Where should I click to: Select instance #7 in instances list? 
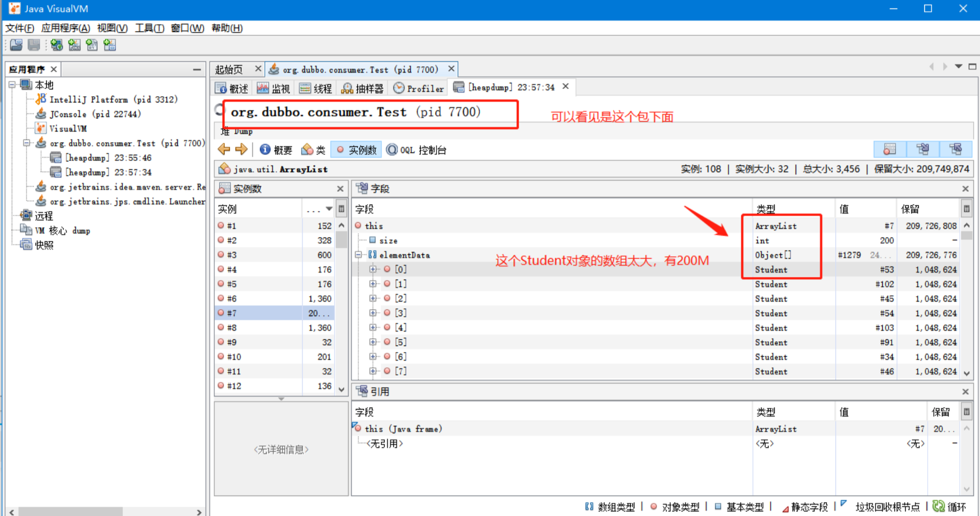click(275, 313)
